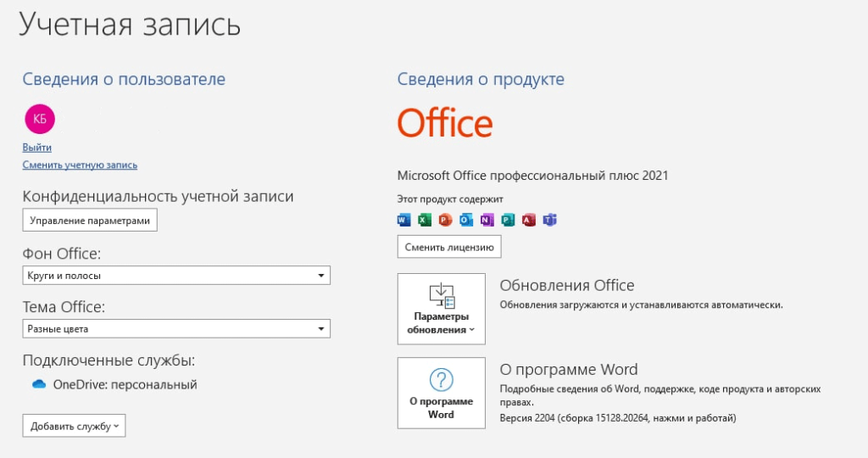Click the Access app icon
Viewport: 868px width, 458px height.
(529, 220)
